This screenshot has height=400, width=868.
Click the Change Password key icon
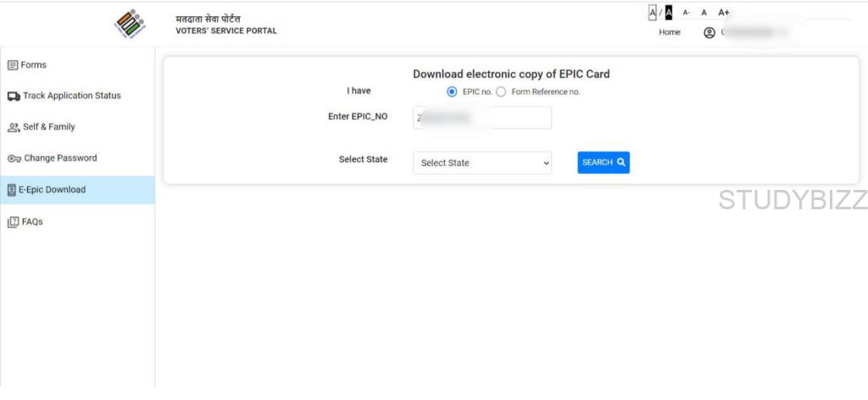coord(14,158)
